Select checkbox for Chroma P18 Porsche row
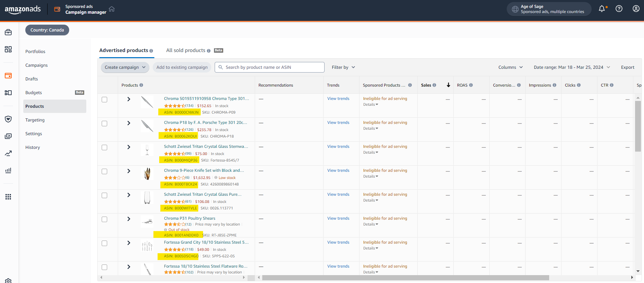644x283 pixels. point(104,124)
